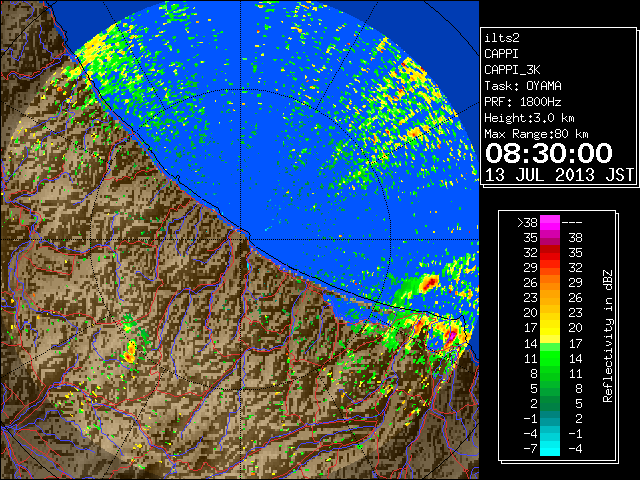
Task: Click the PRF: 1800Hz line
Action: 522,102
